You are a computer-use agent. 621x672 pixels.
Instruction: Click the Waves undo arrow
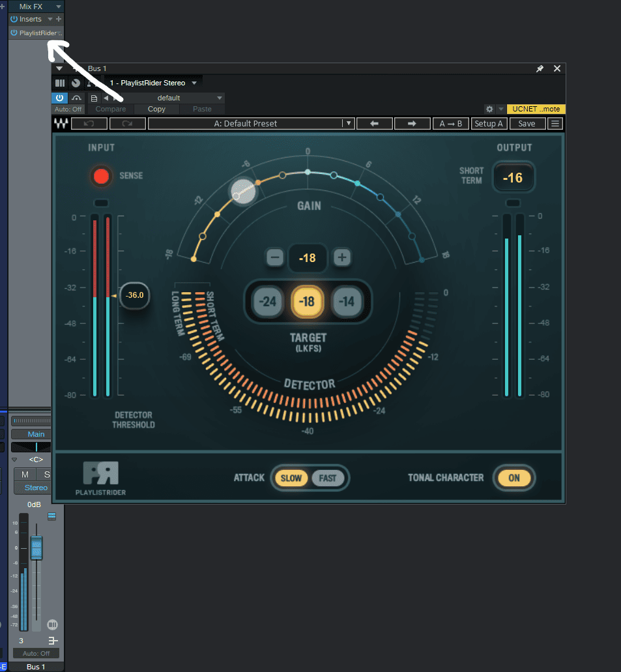pos(89,124)
